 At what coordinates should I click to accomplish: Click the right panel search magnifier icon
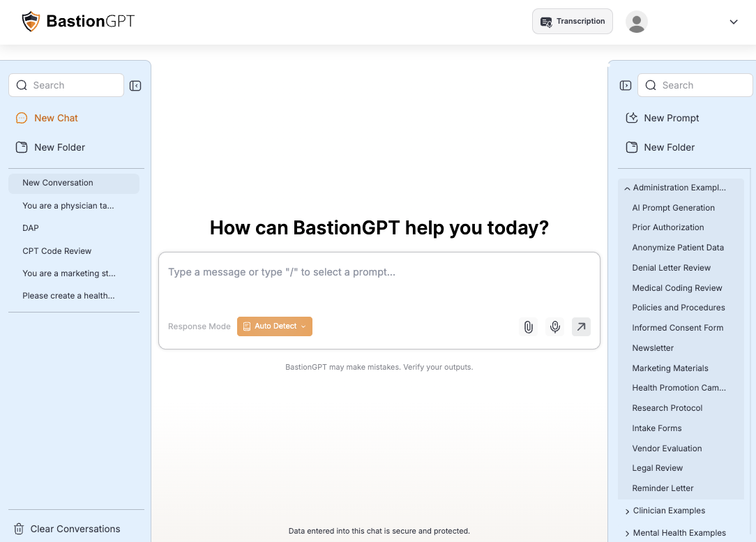pos(651,85)
